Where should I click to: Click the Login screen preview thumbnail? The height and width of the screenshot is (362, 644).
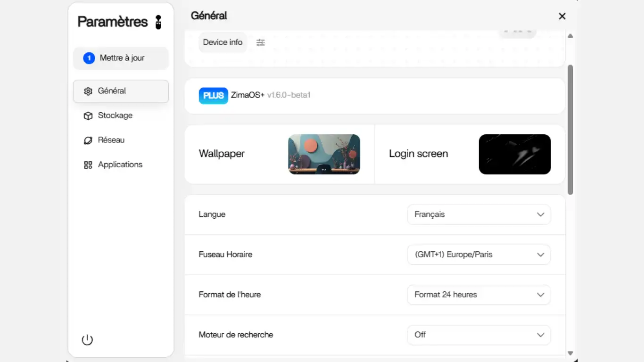click(514, 154)
